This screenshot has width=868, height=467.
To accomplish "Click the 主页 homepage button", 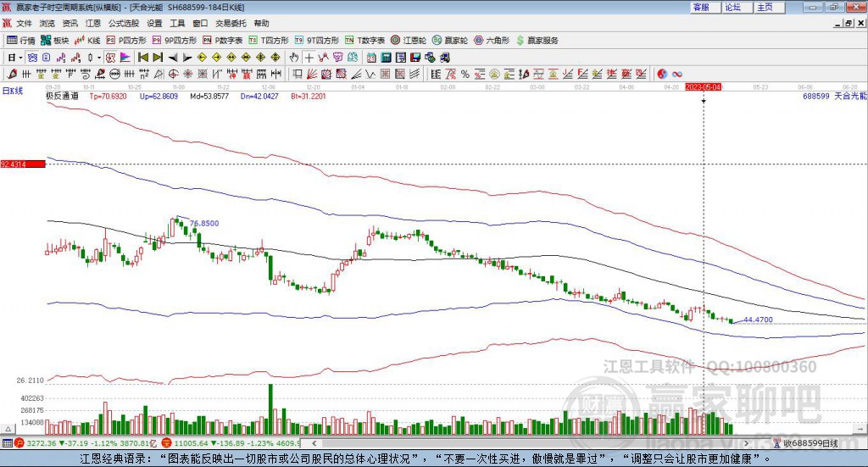I will [x=769, y=7].
